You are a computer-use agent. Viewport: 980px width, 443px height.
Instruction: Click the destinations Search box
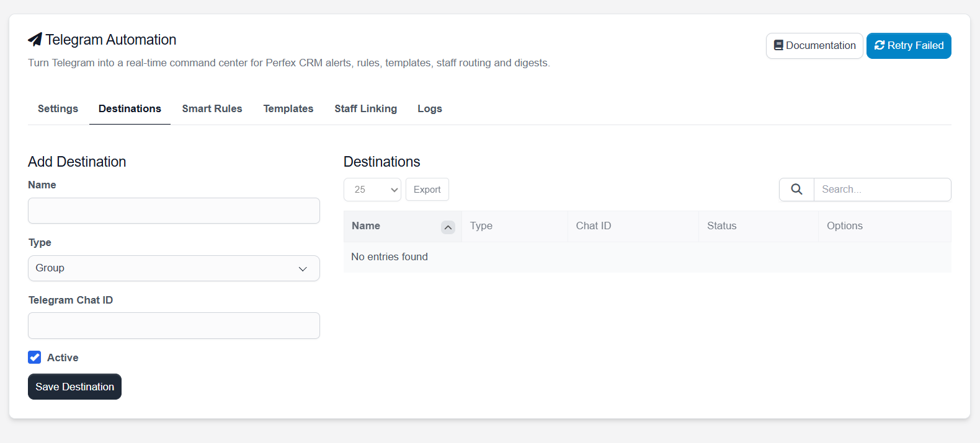point(882,190)
